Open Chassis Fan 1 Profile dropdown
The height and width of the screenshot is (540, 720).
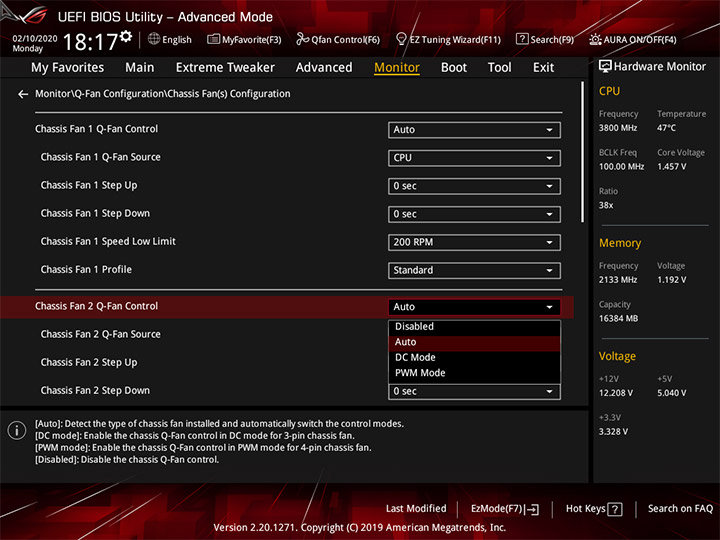tap(474, 270)
